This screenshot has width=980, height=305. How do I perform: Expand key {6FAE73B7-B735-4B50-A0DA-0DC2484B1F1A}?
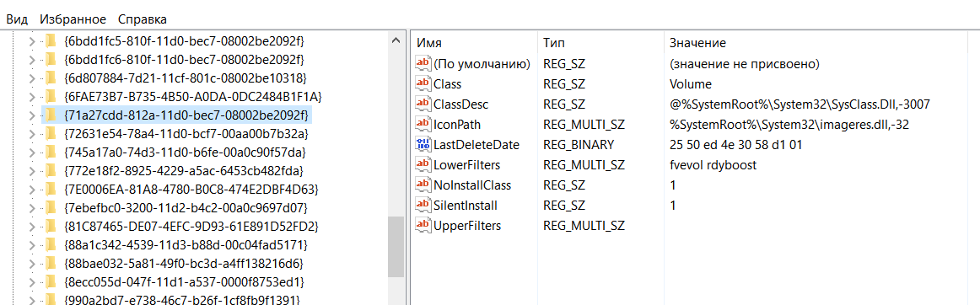click(x=32, y=96)
